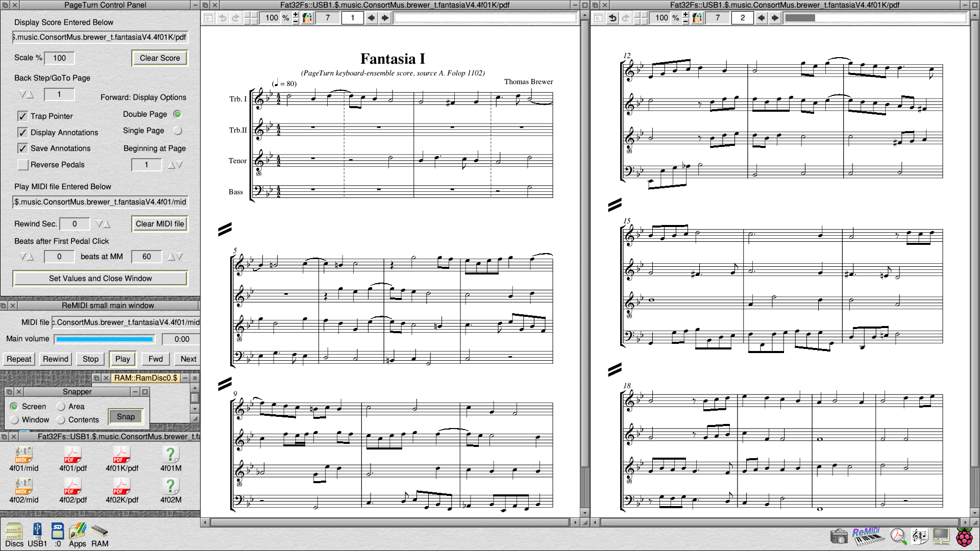Click the Display Score path field
This screenshot has height=551, width=980.
click(101, 37)
